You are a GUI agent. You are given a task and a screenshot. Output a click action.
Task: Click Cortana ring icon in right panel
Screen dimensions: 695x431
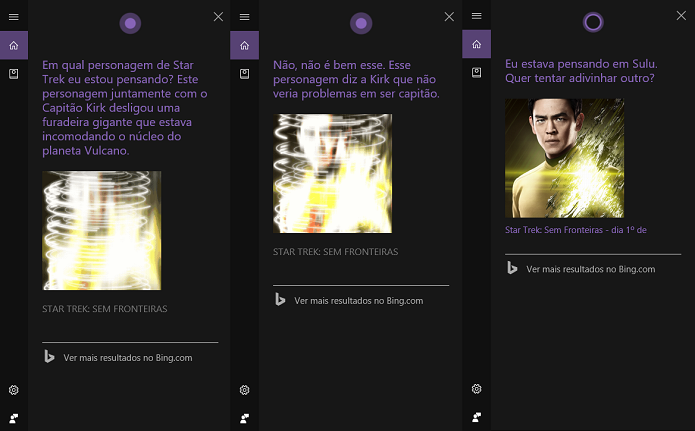pos(593,22)
